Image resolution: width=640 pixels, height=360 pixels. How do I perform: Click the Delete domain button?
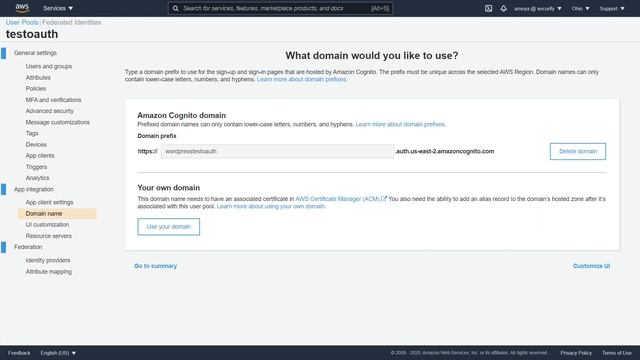tap(578, 151)
